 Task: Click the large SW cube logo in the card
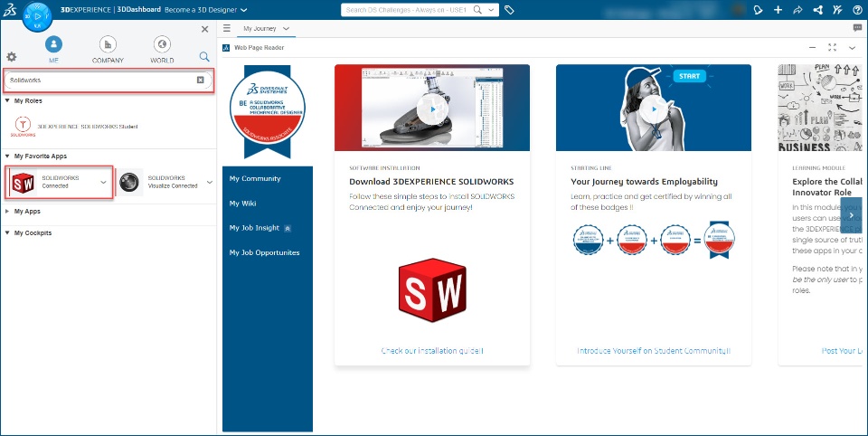pos(432,290)
